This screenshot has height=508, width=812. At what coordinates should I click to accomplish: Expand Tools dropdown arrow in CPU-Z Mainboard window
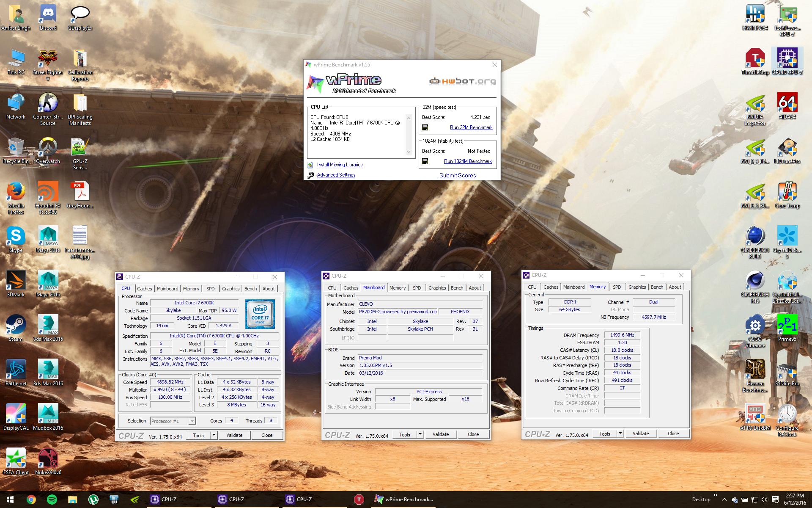pyautogui.click(x=420, y=434)
